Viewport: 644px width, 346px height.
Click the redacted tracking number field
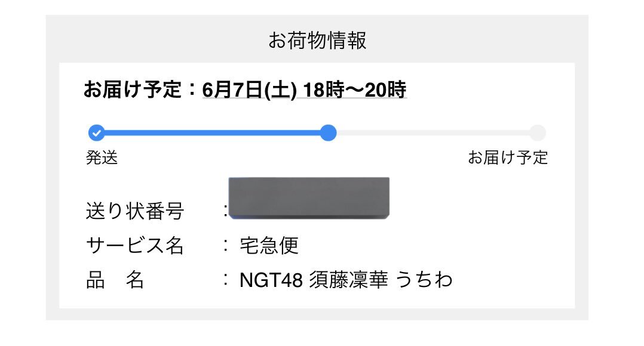[309, 198]
